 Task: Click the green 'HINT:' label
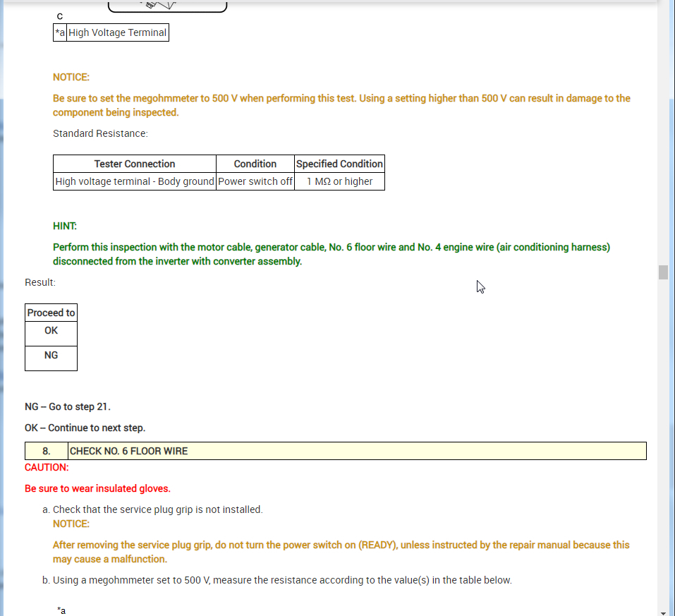tap(65, 227)
